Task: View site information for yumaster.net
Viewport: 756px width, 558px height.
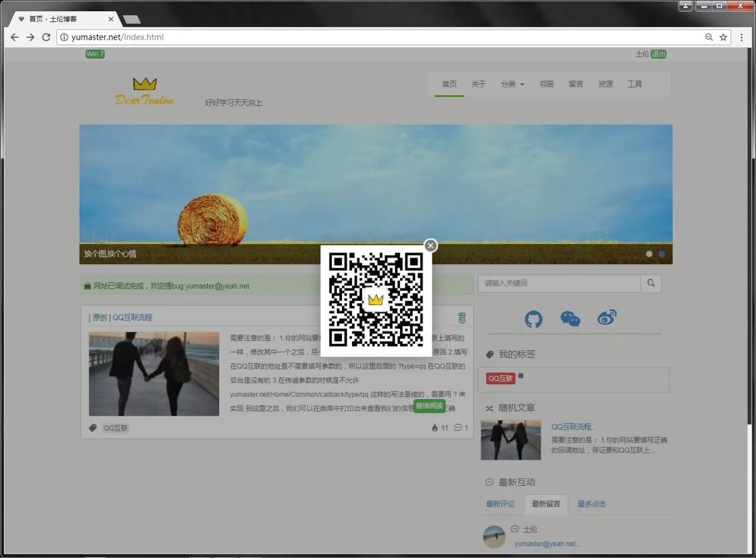Action: coord(64,37)
